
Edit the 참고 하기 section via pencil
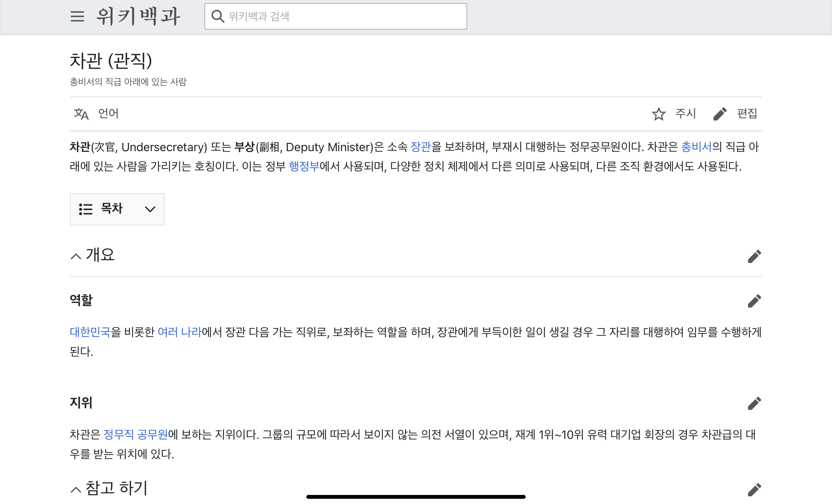click(754, 489)
